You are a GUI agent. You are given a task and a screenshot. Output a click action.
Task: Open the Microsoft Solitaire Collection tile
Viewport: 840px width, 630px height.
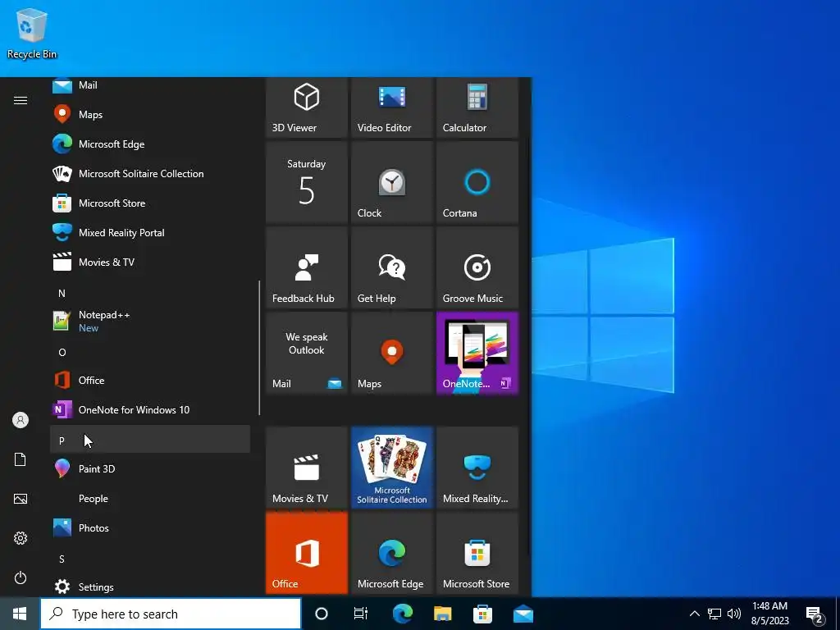coord(391,467)
